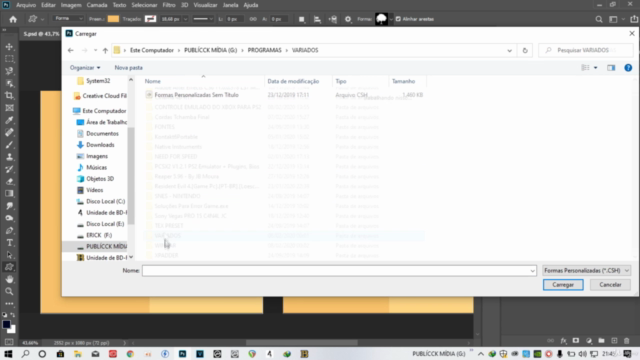640x360 pixels.
Task: Open the Formas Personalizadas (*.CSH) file type dropdown
Action: tap(587, 271)
